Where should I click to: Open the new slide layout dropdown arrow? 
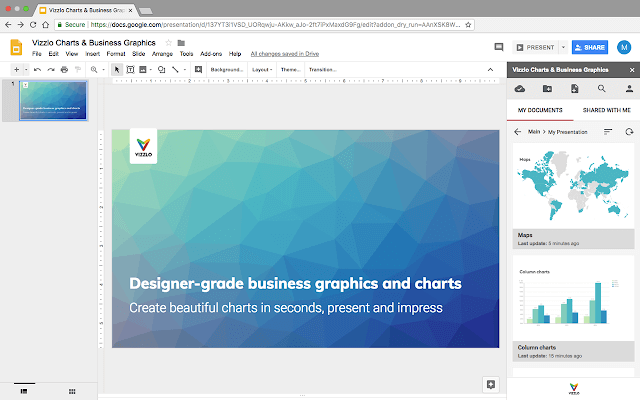[x=26, y=70]
